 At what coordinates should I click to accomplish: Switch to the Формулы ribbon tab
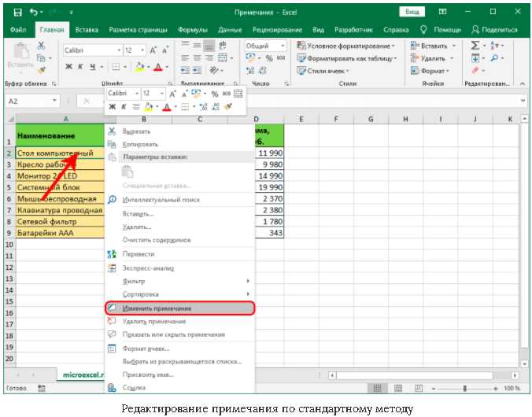pyautogui.click(x=193, y=30)
